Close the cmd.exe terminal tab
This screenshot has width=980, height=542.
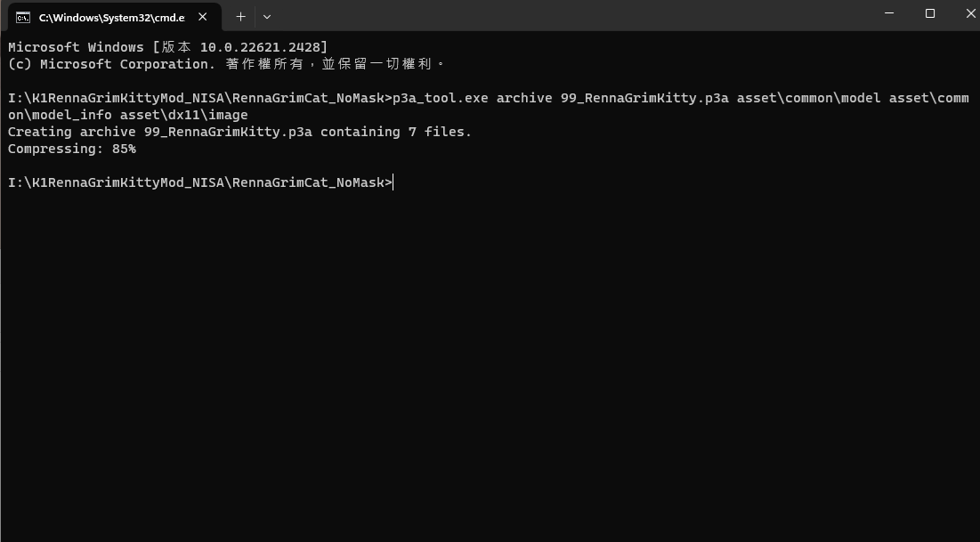pos(203,17)
